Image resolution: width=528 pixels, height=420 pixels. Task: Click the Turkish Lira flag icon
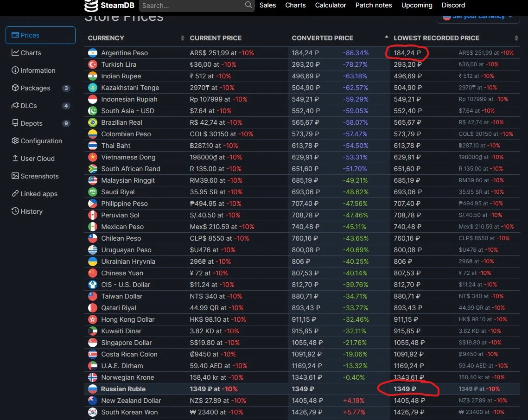coord(93,64)
